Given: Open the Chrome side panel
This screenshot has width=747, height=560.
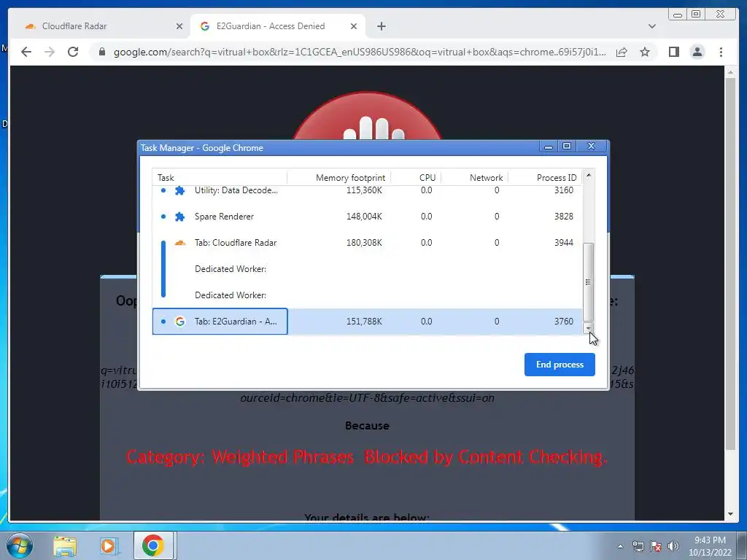Looking at the screenshot, I should 673,52.
